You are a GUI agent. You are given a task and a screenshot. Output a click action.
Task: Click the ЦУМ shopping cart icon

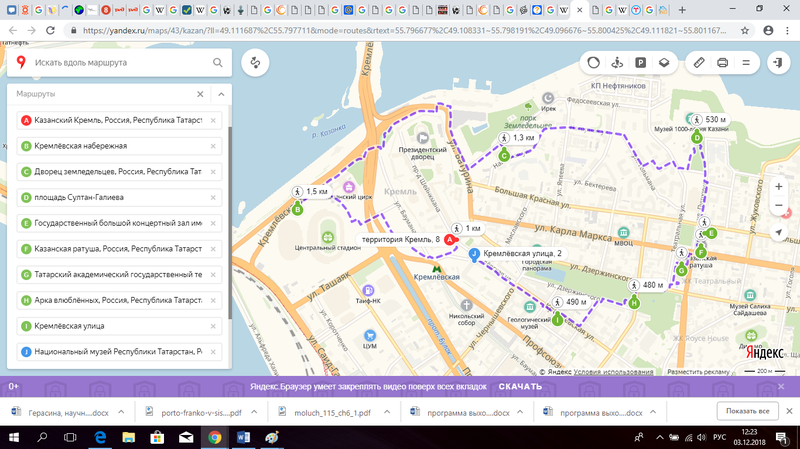(x=370, y=335)
